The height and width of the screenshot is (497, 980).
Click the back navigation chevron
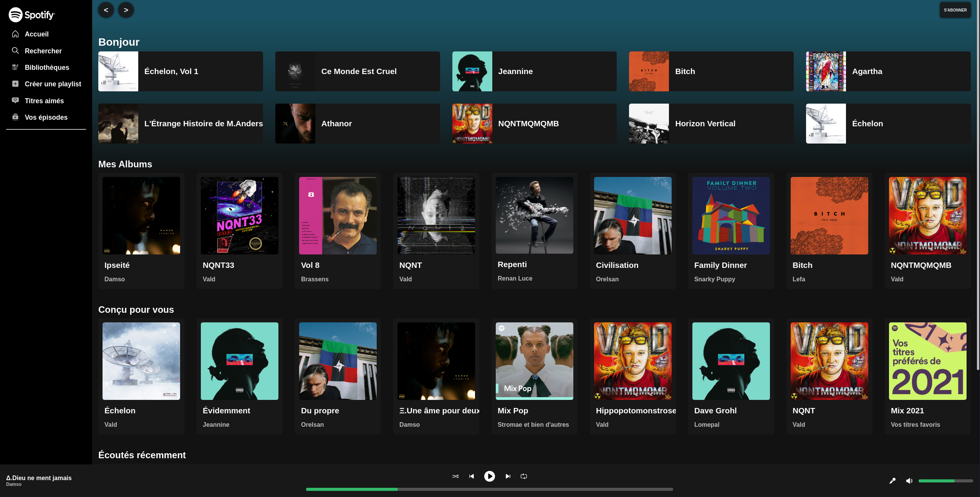pos(106,10)
